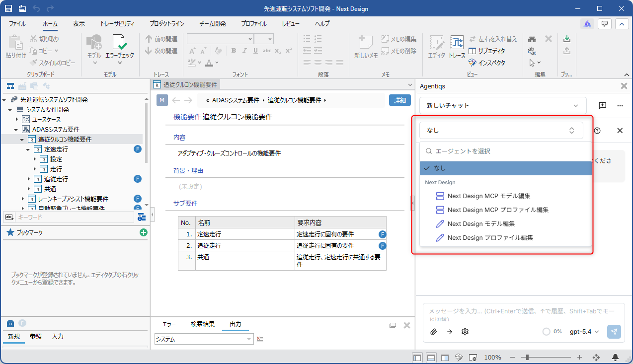633x364 pixels.
Task: Collapse the 定速走行 tree node
Action: [28, 149]
